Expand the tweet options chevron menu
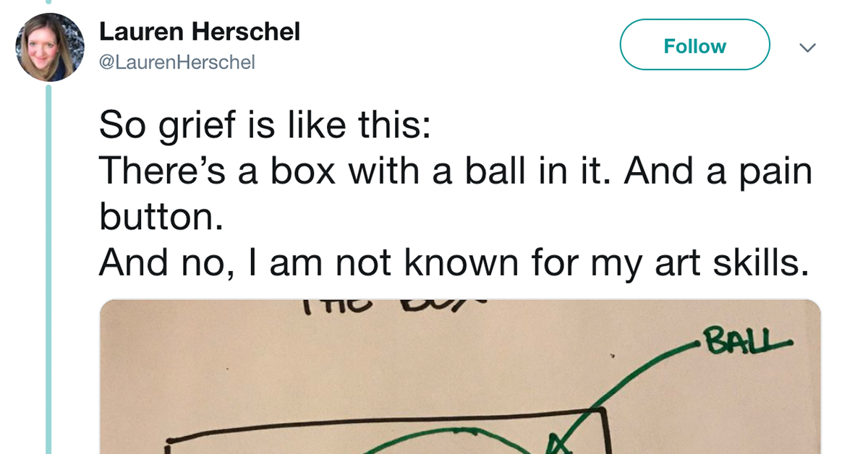 (807, 48)
